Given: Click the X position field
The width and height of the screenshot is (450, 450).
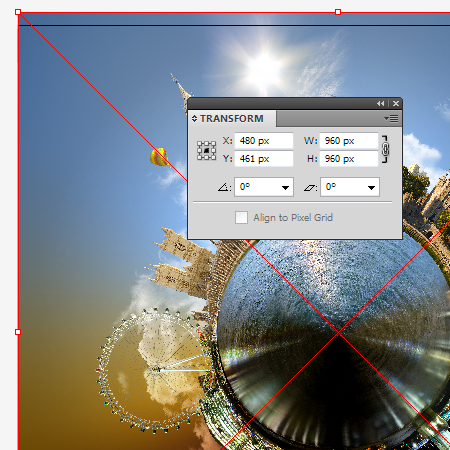Looking at the screenshot, I should (264, 141).
